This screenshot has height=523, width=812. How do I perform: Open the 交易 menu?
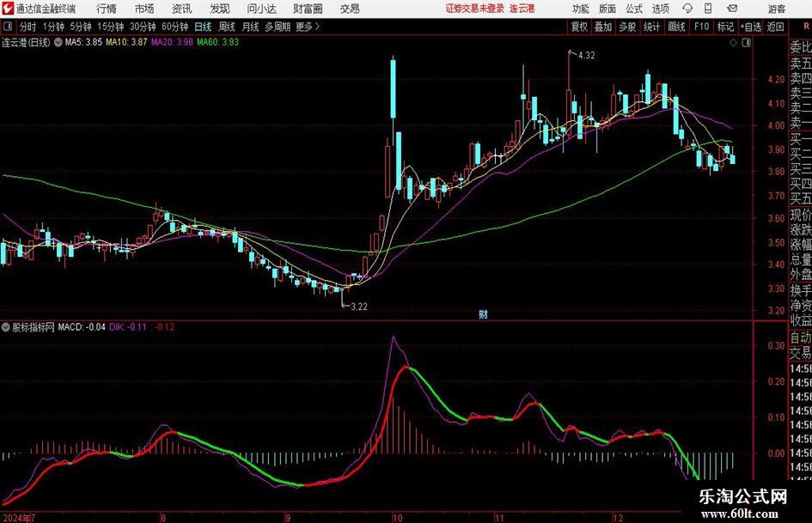(x=350, y=9)
